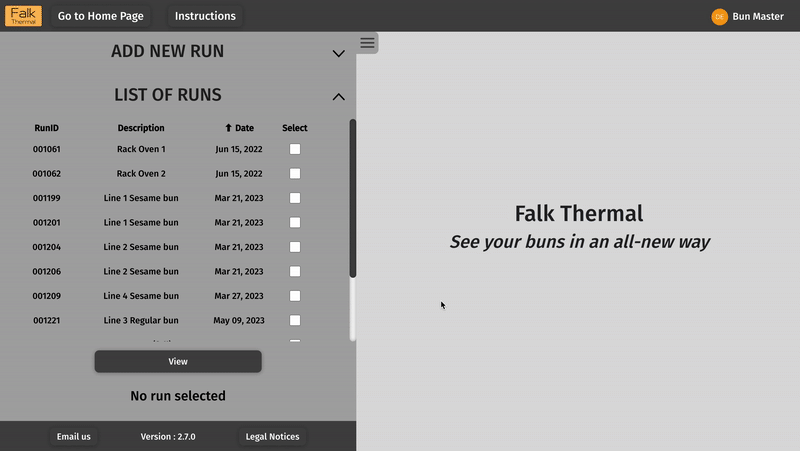Click the Version : 2.7.0 label
Image resolution: width=800 pixels, height=451 pixels.
coord(168,437)
